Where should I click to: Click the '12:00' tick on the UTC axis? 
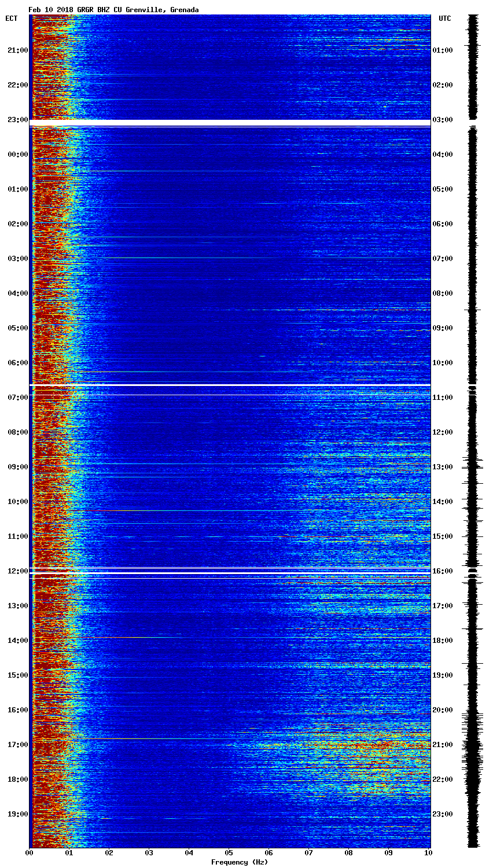tap(443, 432)
